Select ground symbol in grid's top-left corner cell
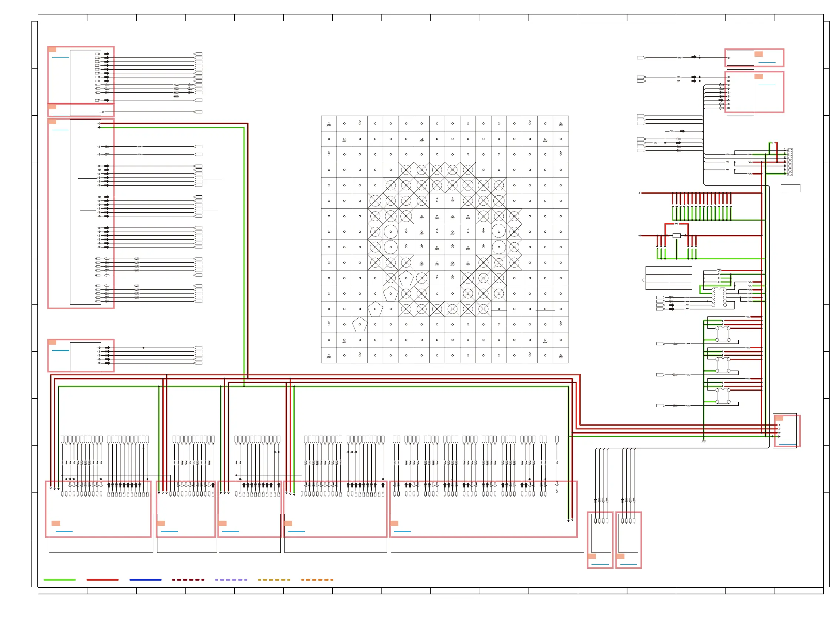 (329, 124)
